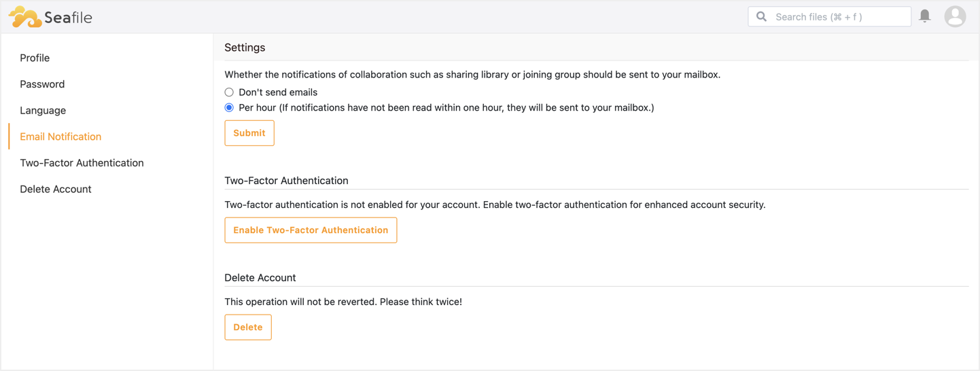Open Language settings in sidebar
This screenshot has width=980, height=371.
43,110
